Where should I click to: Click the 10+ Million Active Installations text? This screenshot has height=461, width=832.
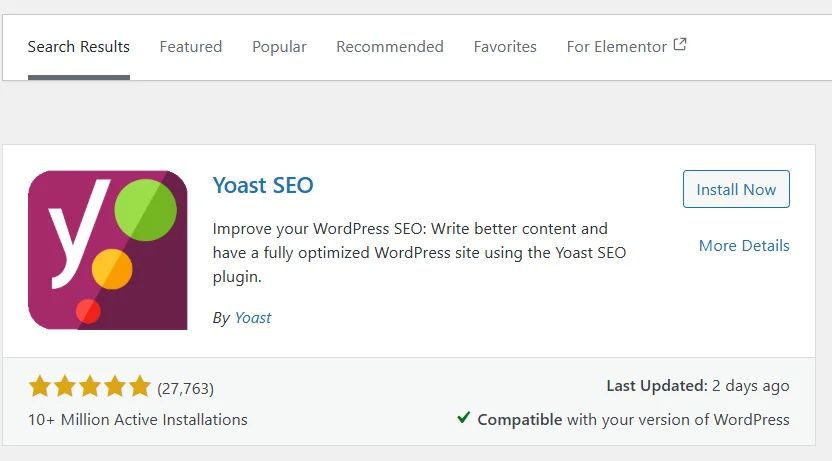(138, 420)
